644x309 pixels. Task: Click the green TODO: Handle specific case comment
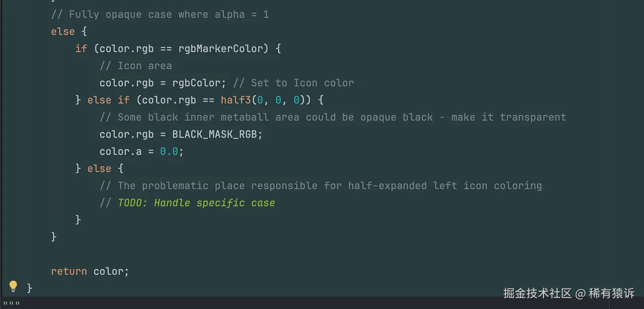coord(196,203)
